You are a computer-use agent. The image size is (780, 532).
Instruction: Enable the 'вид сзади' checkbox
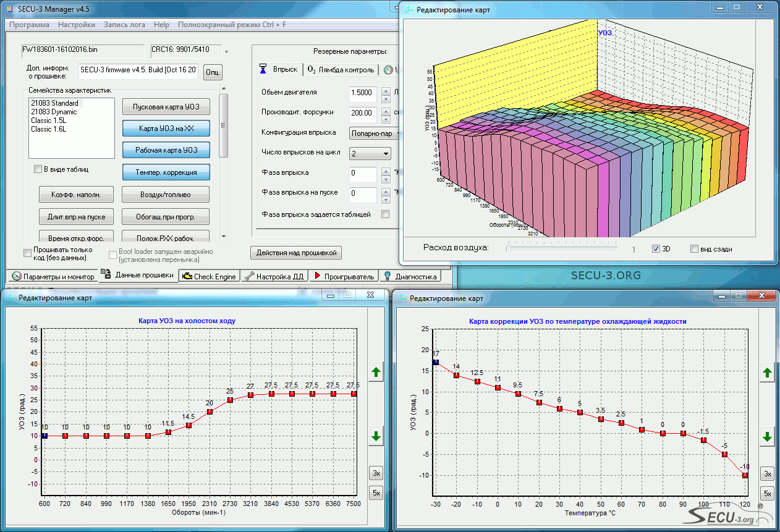click(695, 248)
